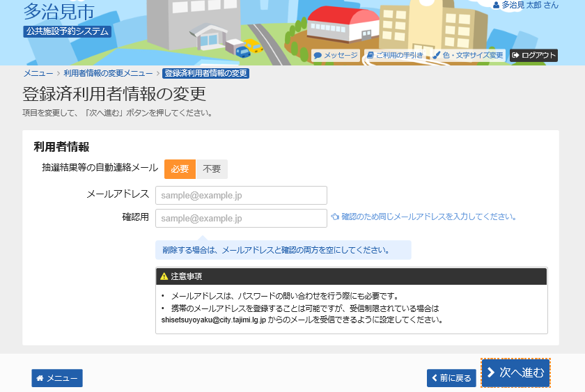The image size is (585, 392).
Task: Click current breadcrumb 登録済利用者情報の変更
Action: point(205,73)
